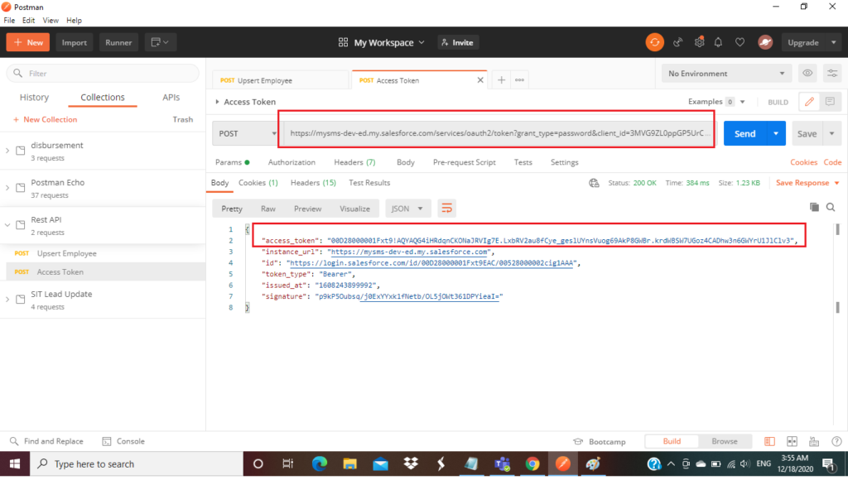848x504 pixels.
Task: Open the Help menu
Action: (74, 20)
